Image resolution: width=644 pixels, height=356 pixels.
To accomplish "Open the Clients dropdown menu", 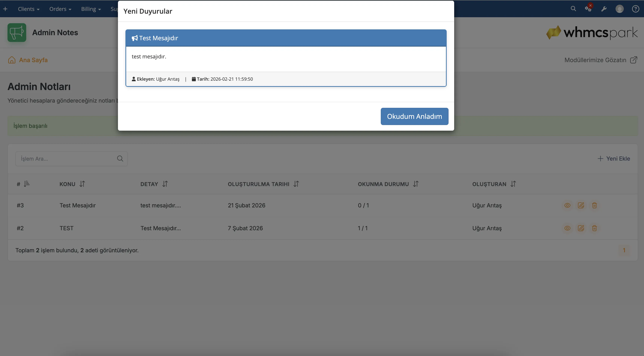I will tap(29, 9).
